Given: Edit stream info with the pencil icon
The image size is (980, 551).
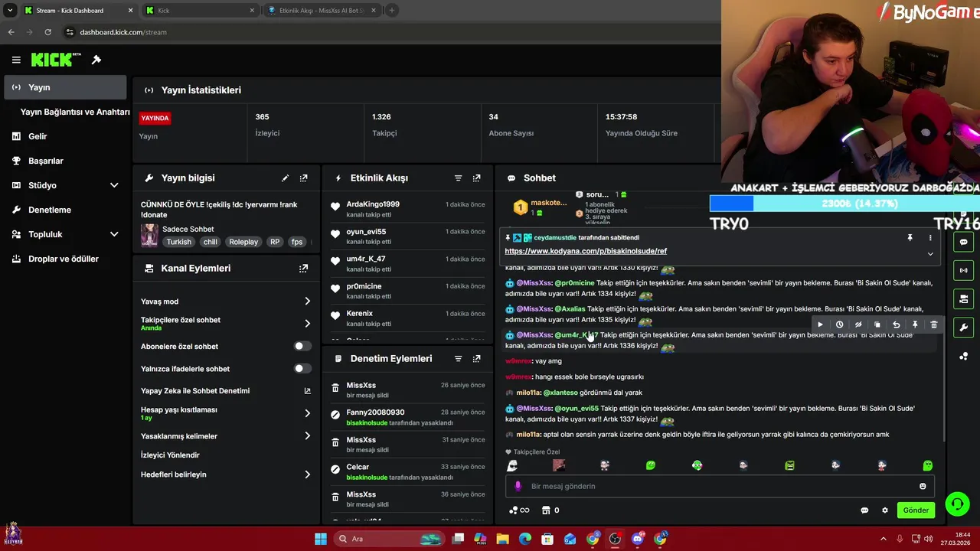Looking at the screenshot, I should [286, 178].
